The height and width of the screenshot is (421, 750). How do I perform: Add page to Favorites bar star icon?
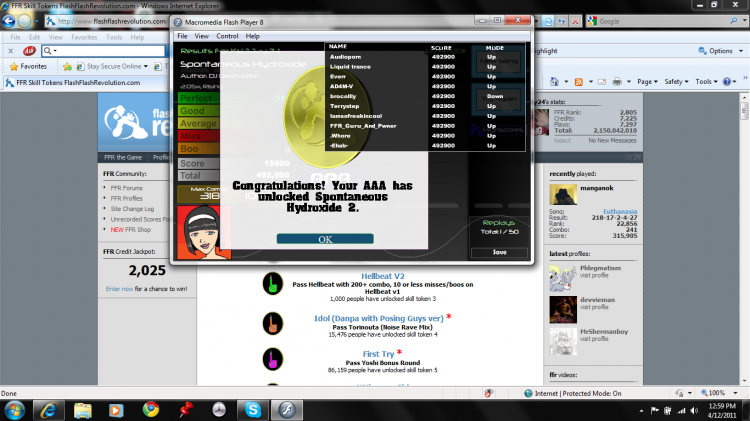pos(67,66)
